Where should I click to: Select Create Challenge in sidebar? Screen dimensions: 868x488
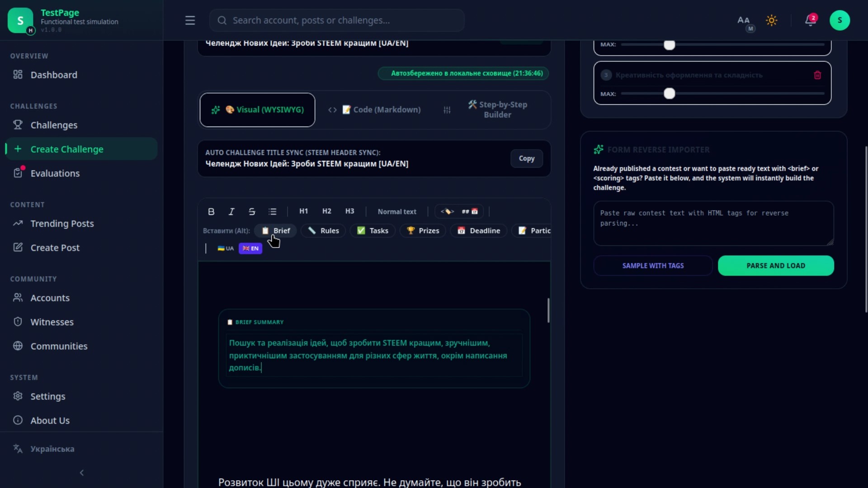(x=81, y=149)
